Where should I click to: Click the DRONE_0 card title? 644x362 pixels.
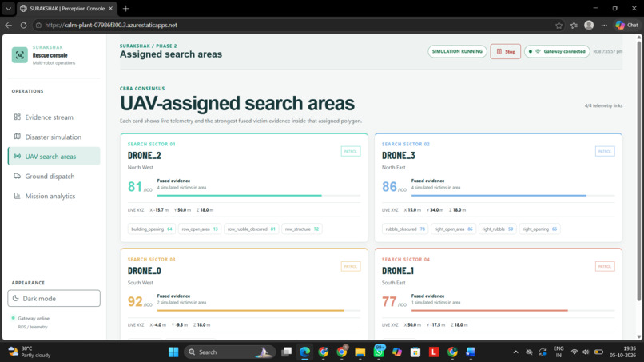tap(144, 271)
